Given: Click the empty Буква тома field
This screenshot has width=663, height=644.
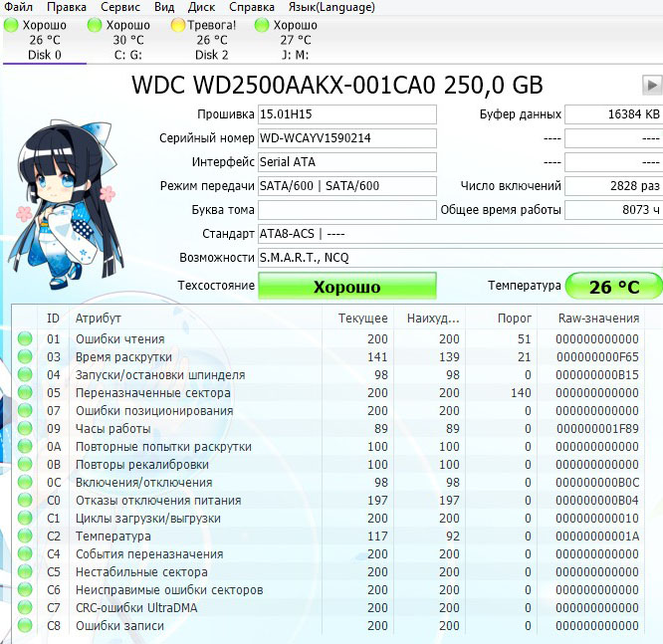Looking at the screenshot, I should 347,210.
